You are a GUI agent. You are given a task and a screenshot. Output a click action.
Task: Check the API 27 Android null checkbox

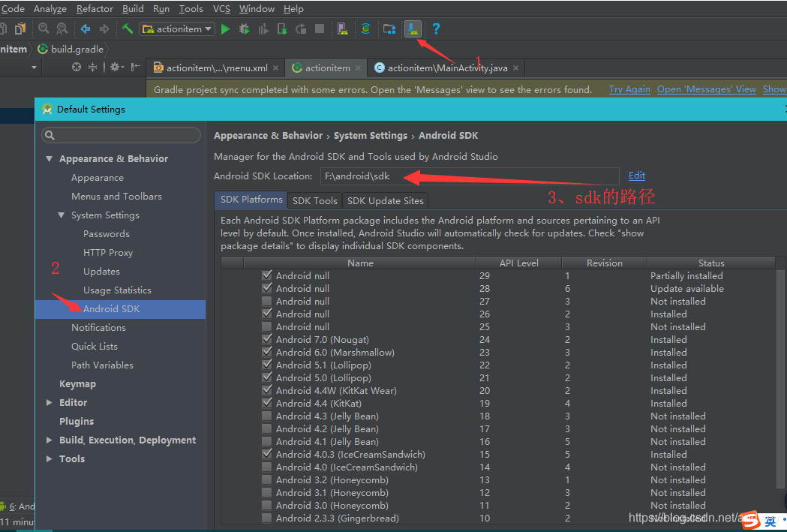point(267,301)
